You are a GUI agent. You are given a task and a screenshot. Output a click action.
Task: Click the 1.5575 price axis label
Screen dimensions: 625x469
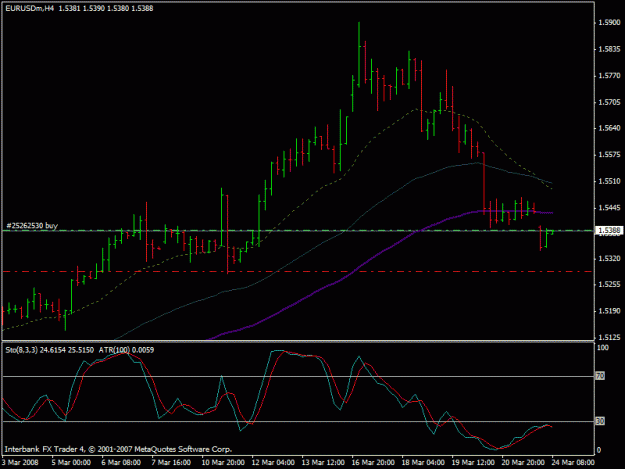click(609, 155)
